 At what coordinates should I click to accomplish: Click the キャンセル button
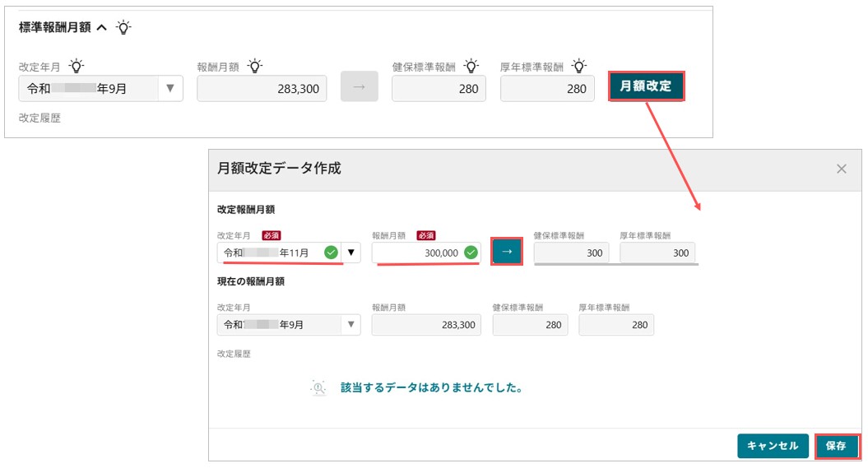773,446
